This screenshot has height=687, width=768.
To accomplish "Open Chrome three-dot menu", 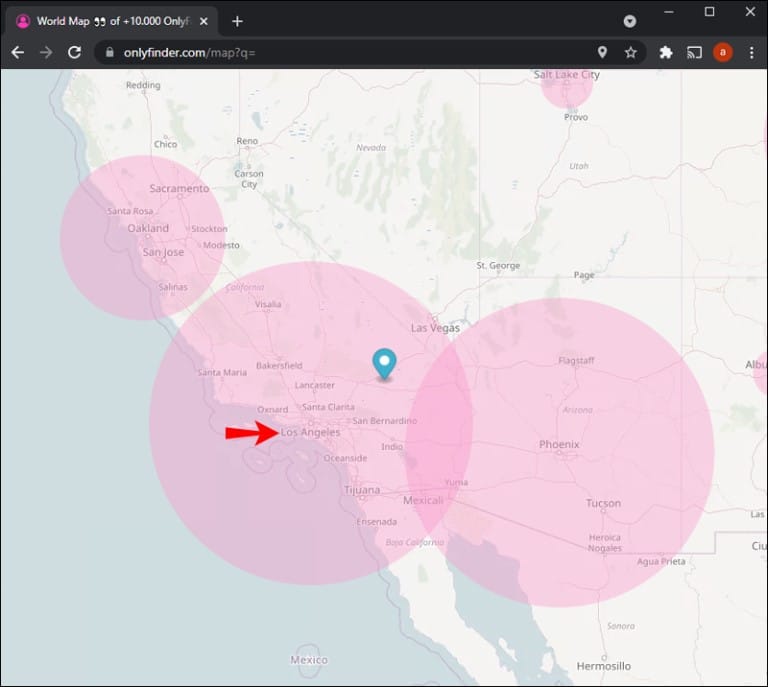I will (751, 52).
